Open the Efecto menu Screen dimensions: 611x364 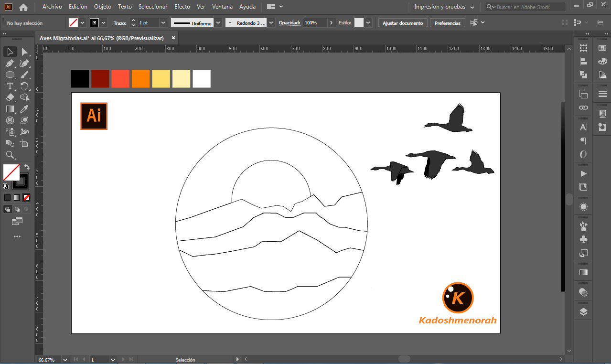182,7
